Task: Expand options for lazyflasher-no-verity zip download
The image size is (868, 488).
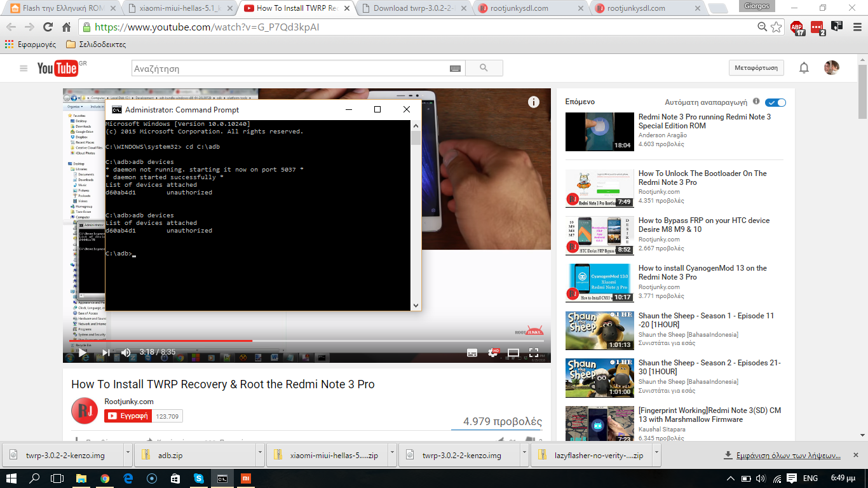Action: tap(656, 456)
